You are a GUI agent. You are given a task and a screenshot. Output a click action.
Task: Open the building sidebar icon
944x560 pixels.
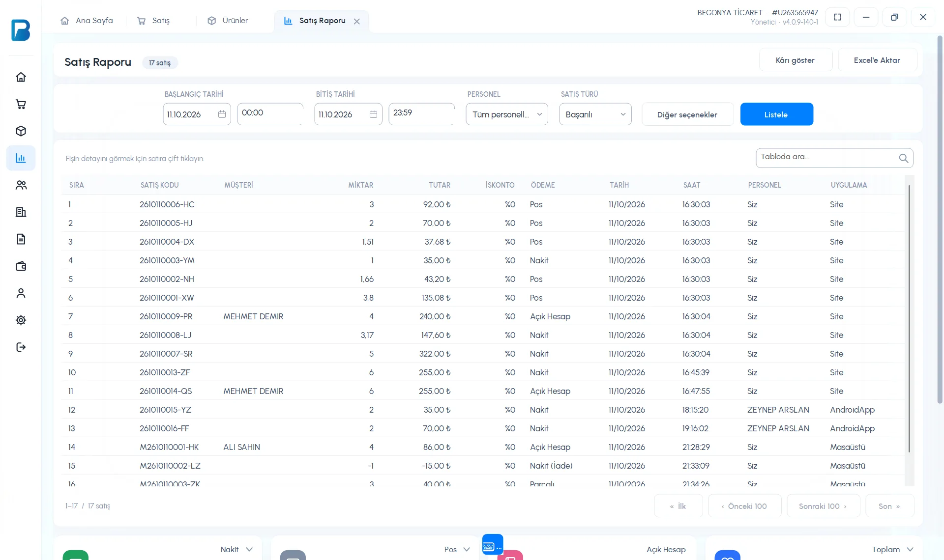click(21, 212)
